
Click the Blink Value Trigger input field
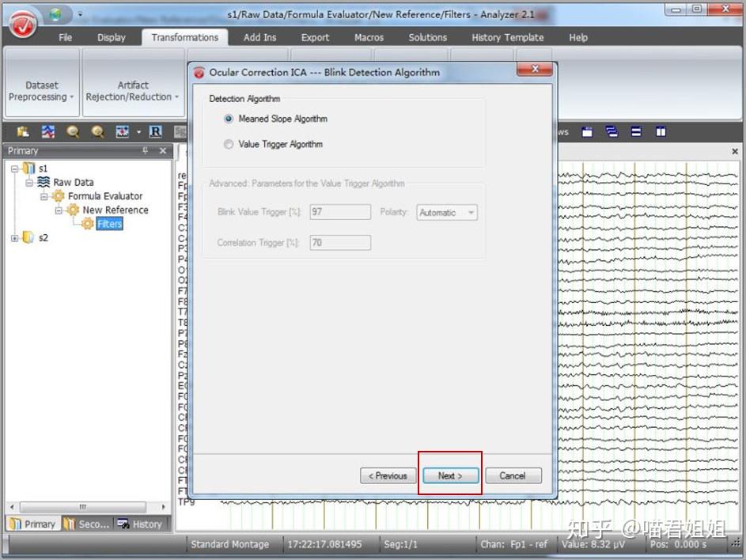coord(340,212)
